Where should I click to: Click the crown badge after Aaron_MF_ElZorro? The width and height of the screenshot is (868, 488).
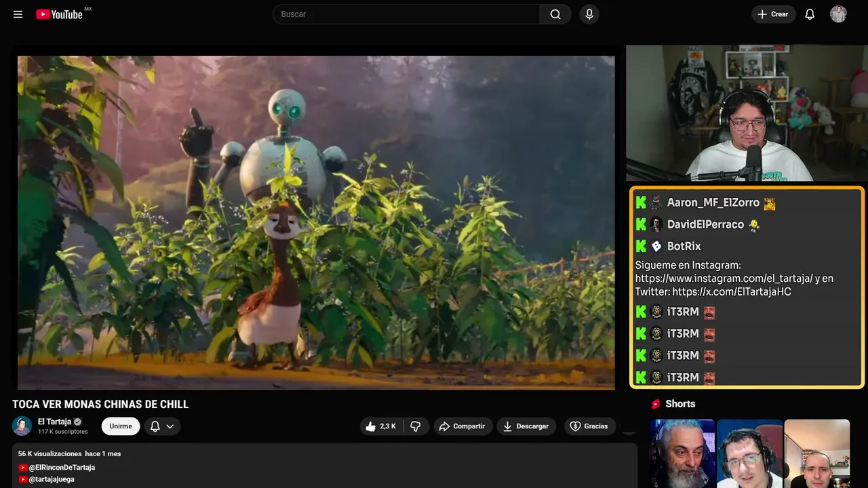770,203
